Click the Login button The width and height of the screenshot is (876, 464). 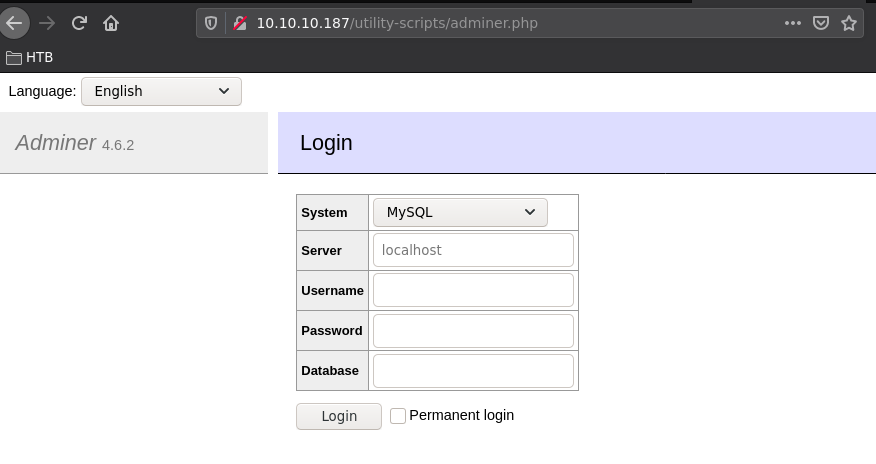point(339,416)
